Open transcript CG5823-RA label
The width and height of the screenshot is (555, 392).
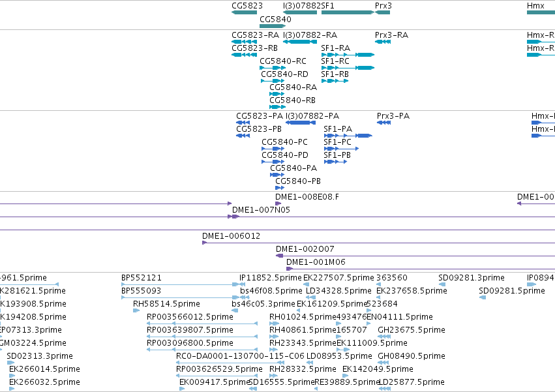tap(255, 35)
